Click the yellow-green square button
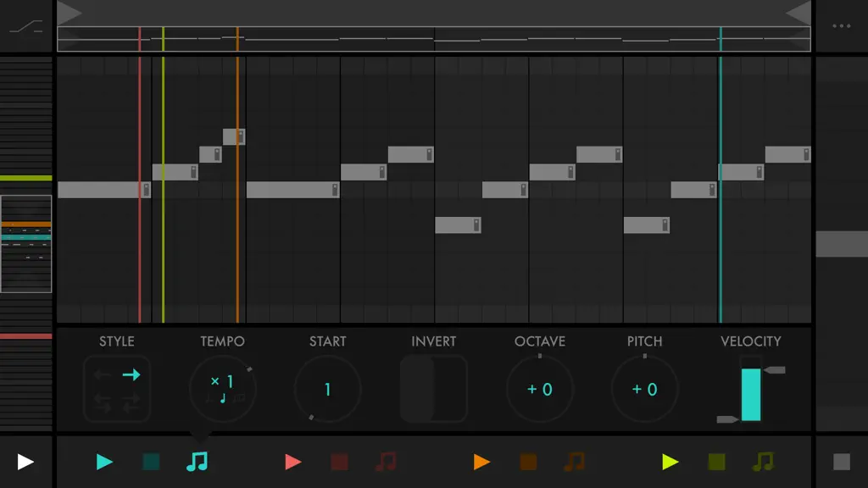This screenshot has width=868, height=488. click(x=717, y=462)
